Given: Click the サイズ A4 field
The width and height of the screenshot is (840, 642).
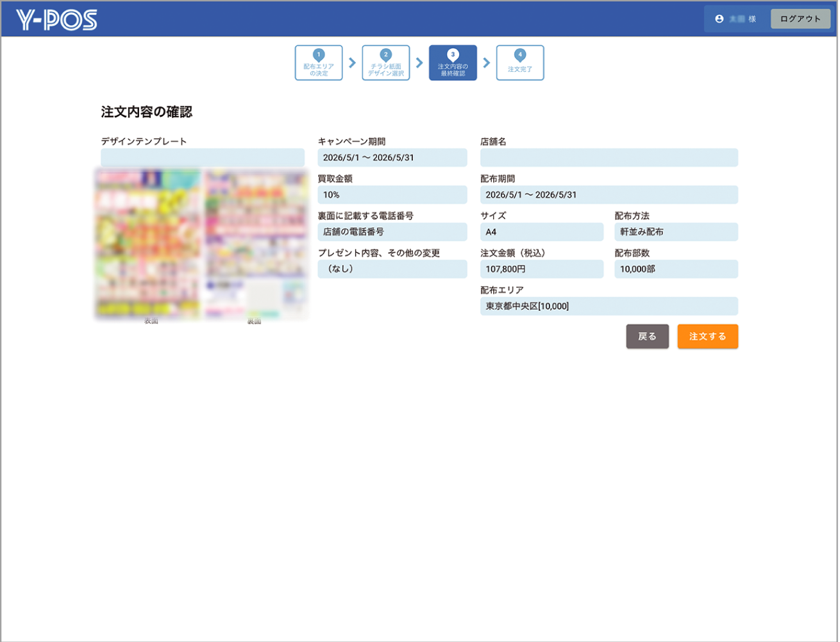Looking at the screenshot, I should 542,232.
